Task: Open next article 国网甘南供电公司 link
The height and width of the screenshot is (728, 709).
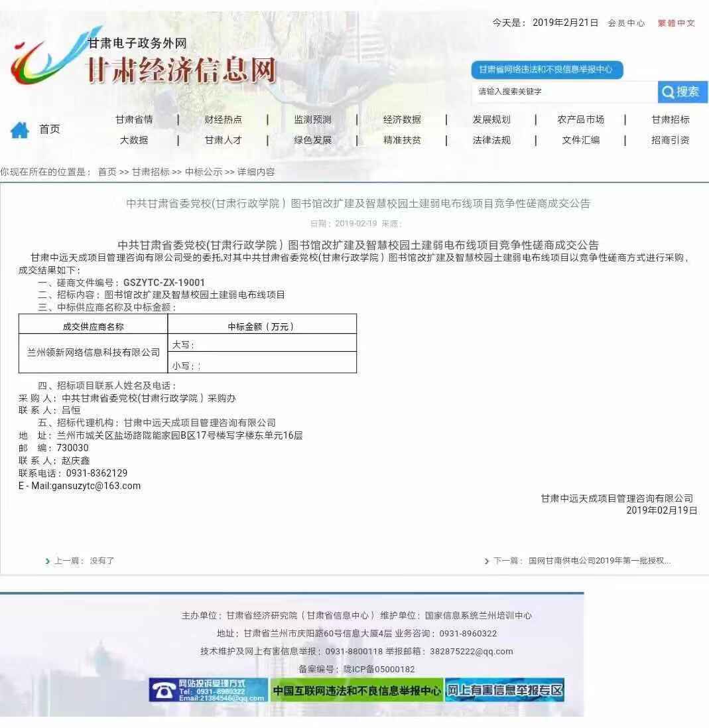Action: click(x=599, y=561)
